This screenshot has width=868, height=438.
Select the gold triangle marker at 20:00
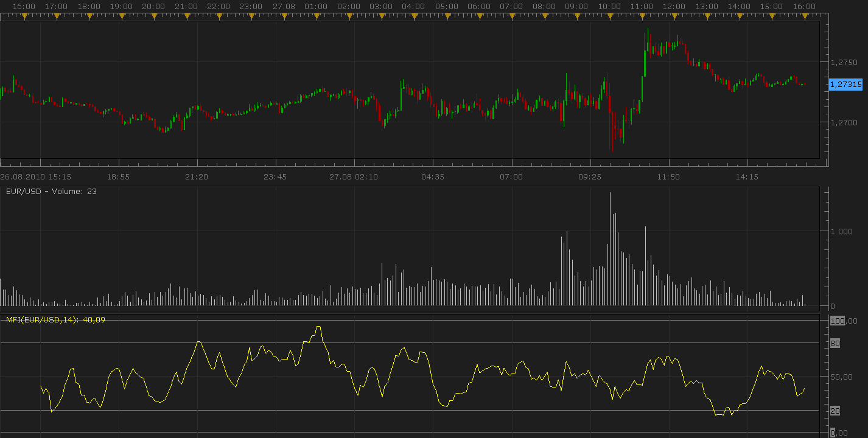[153, 16]
